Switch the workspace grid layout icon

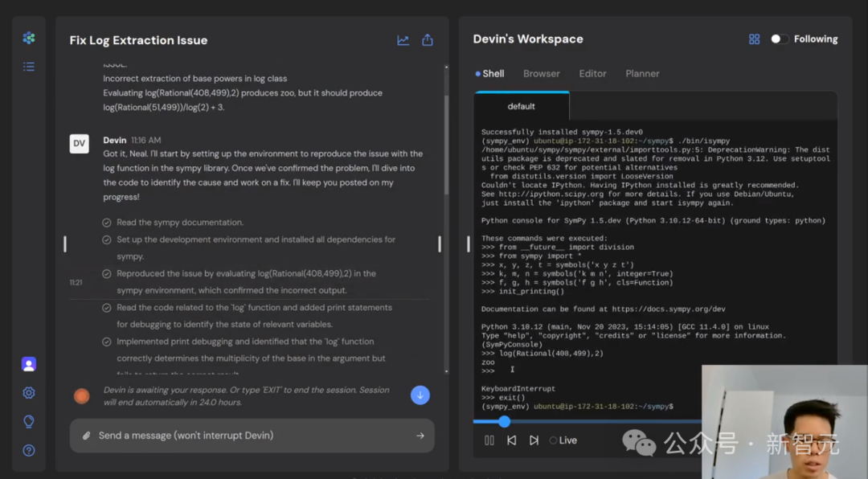(754, 39)
